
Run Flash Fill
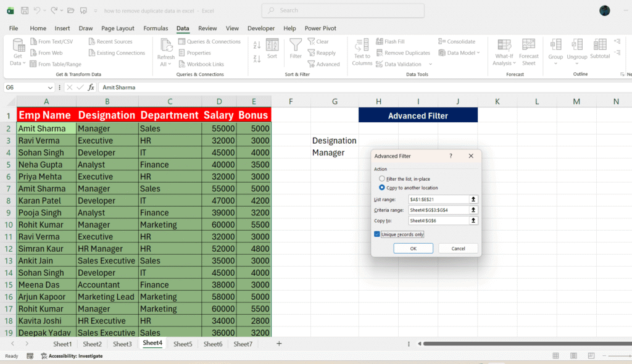coord(390,41)
